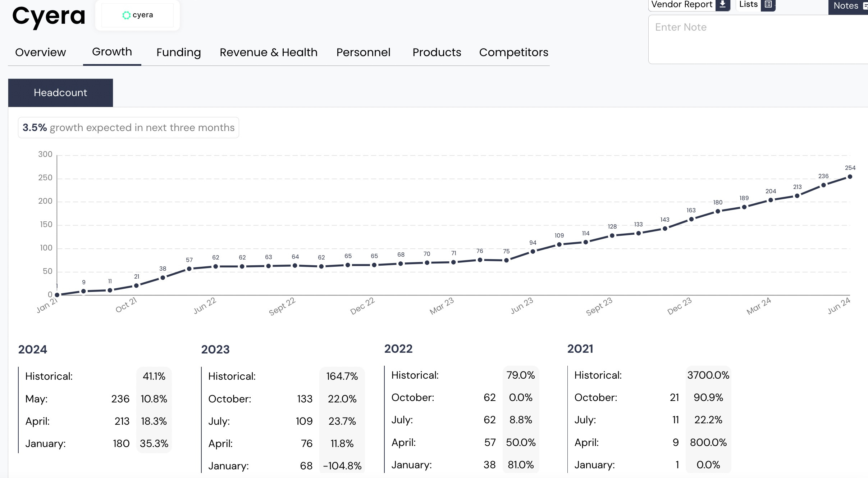This screenshot has width=868, height=478.
Task: Click the 163 data point on chart
Action: click(x=691, y=219)
